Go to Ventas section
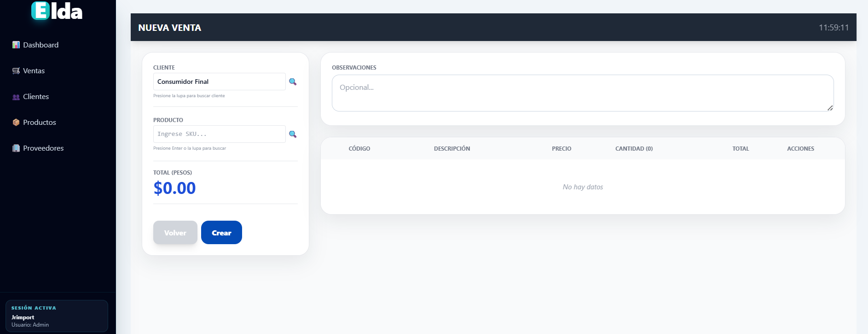This screenshot has width=868, height=334. [34, 70]
